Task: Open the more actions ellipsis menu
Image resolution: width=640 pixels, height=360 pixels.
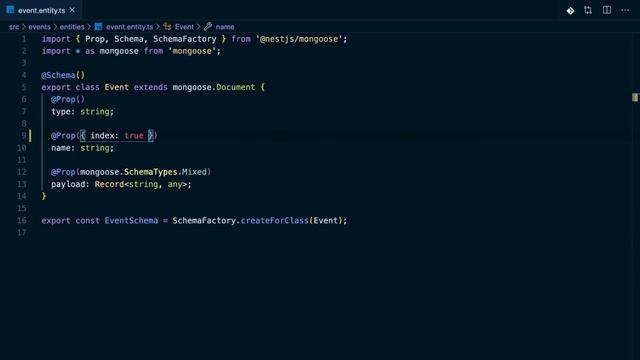Action: [x=625, y=10]
